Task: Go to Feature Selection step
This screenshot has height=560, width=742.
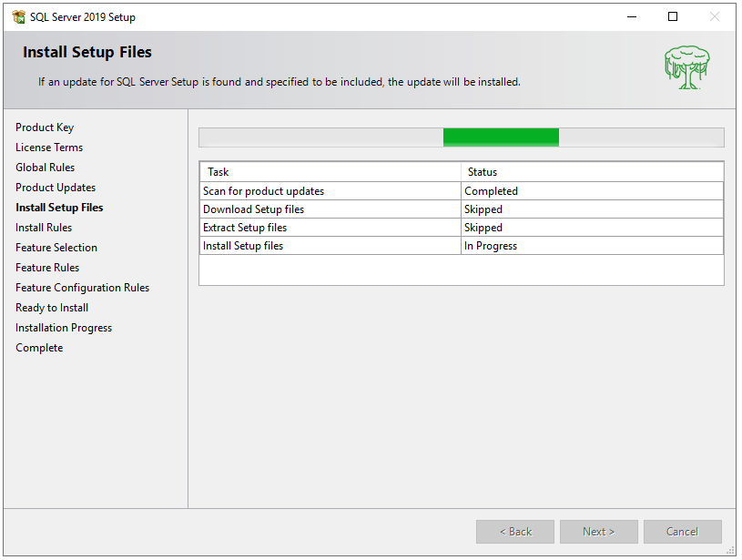Action: [56, 248]
